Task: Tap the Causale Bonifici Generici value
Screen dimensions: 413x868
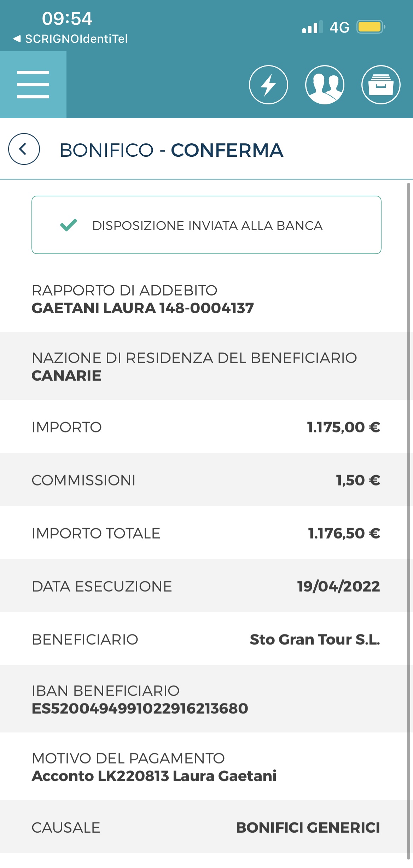Action: click(x=308, y=828)
